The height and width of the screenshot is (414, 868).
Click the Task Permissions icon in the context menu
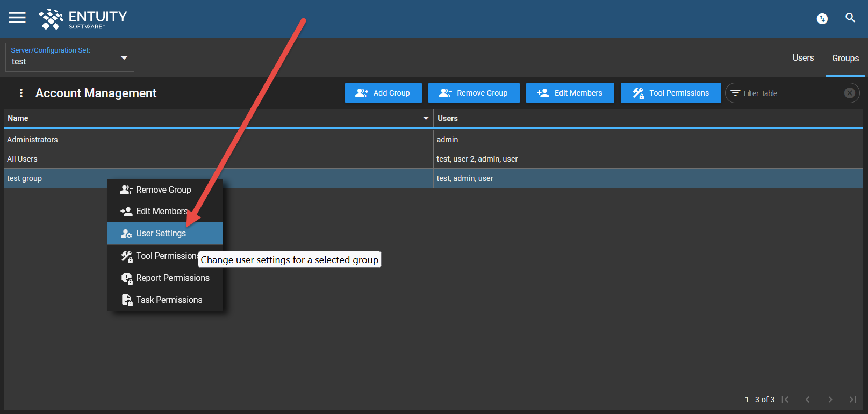click(127, 300)
